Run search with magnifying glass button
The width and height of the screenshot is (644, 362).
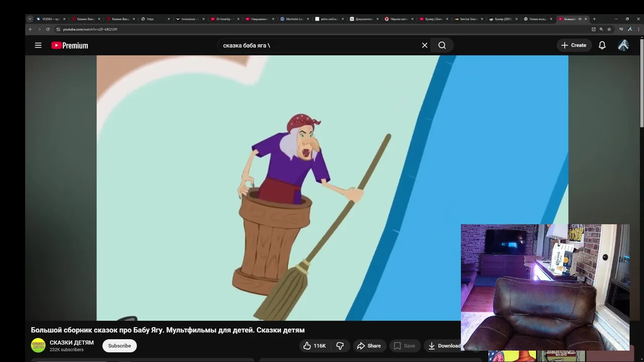[442, 45]
